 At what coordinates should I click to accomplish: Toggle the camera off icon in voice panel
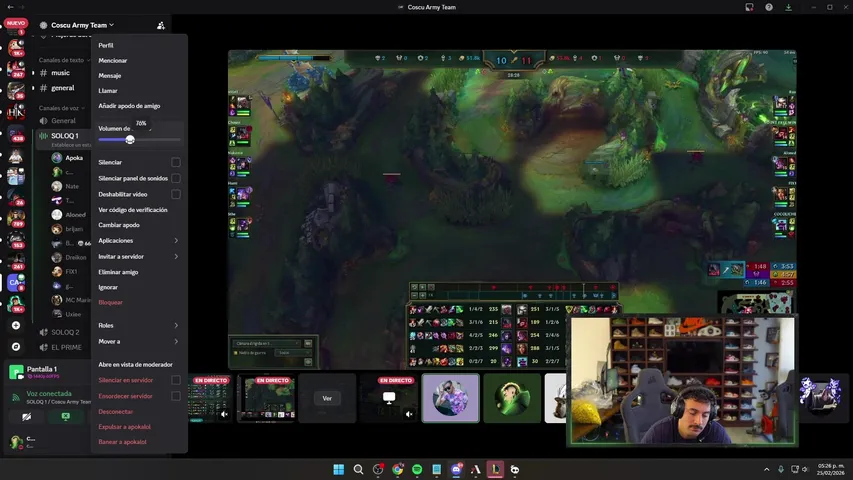[x=26, y=417]
